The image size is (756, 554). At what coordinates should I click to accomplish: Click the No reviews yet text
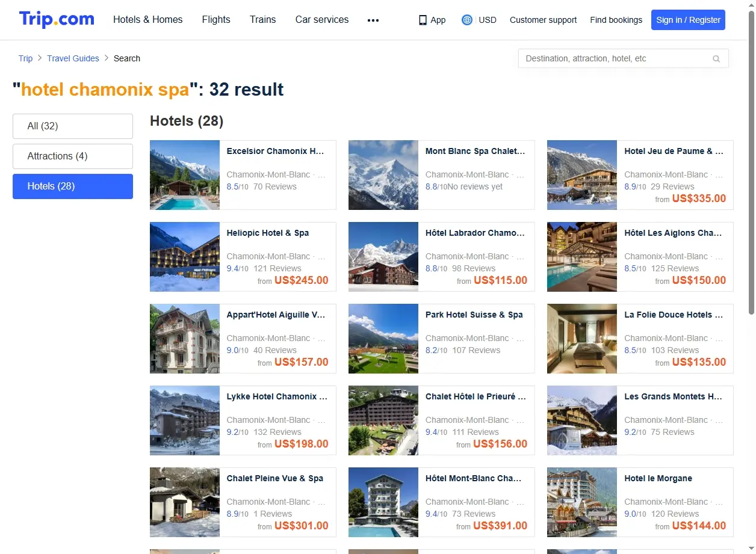pyautogui.click(x=476, y=186)
